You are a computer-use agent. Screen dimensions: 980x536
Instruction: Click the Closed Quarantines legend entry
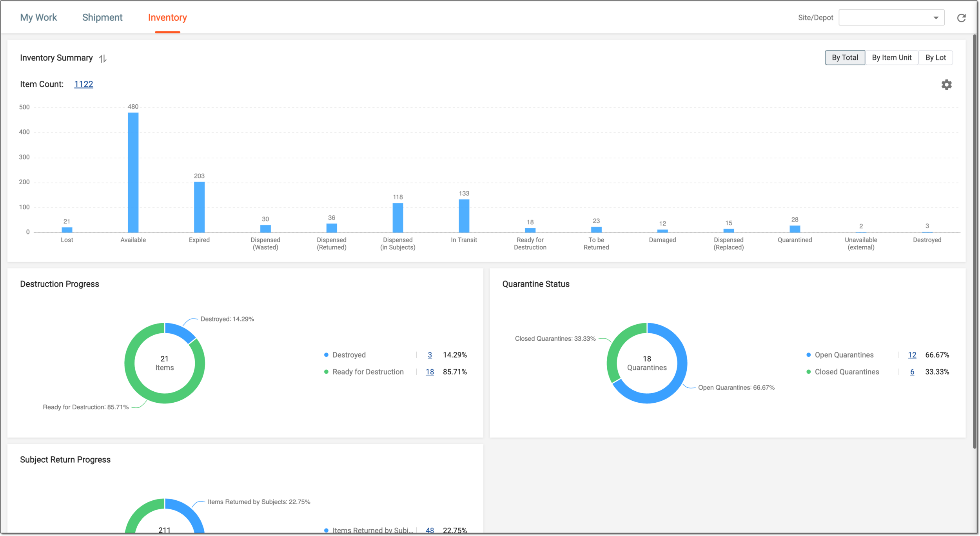pyautogui.click(x=842, y=372)
